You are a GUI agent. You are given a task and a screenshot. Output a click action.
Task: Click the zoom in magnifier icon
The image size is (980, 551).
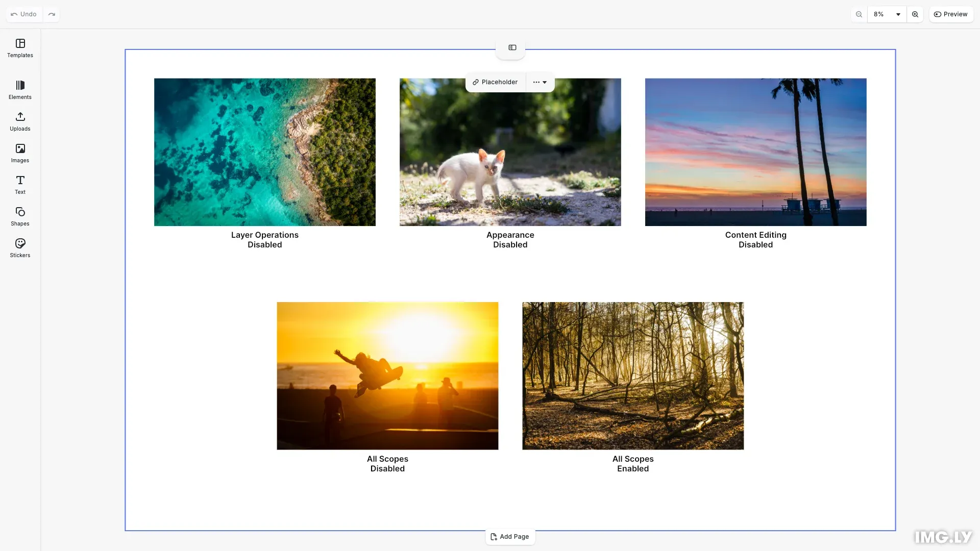click(x=915, y=14)
